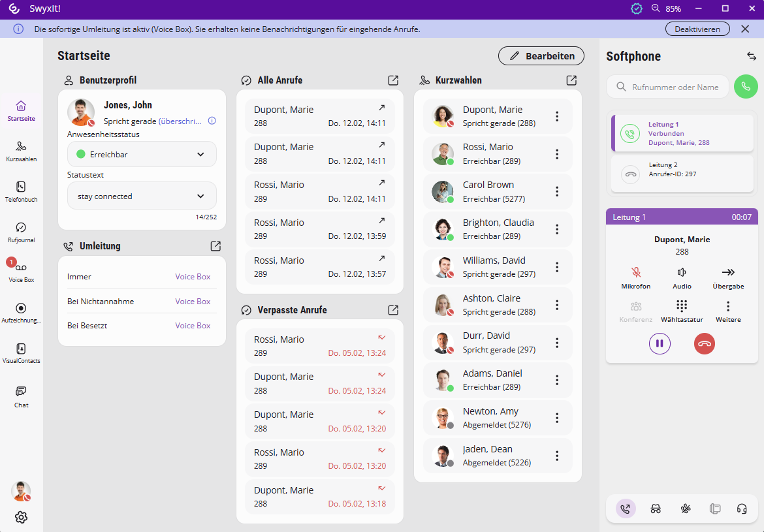The image size is (764, 532).
Task: Open Audio settings for the call
Action: pyautogui.click(x=682, y=273)
